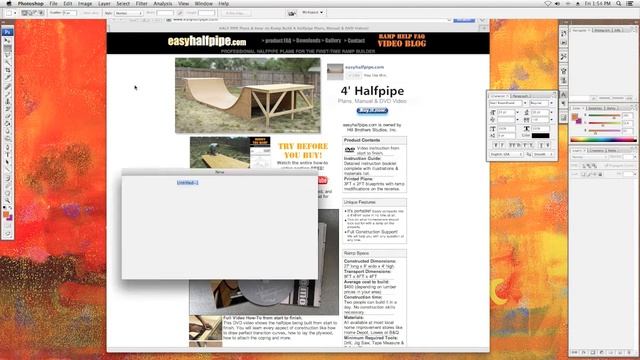Open the Paragraph panel icon in dock
Viewport: 640px width, 360px height.
(x=564, y=104)
